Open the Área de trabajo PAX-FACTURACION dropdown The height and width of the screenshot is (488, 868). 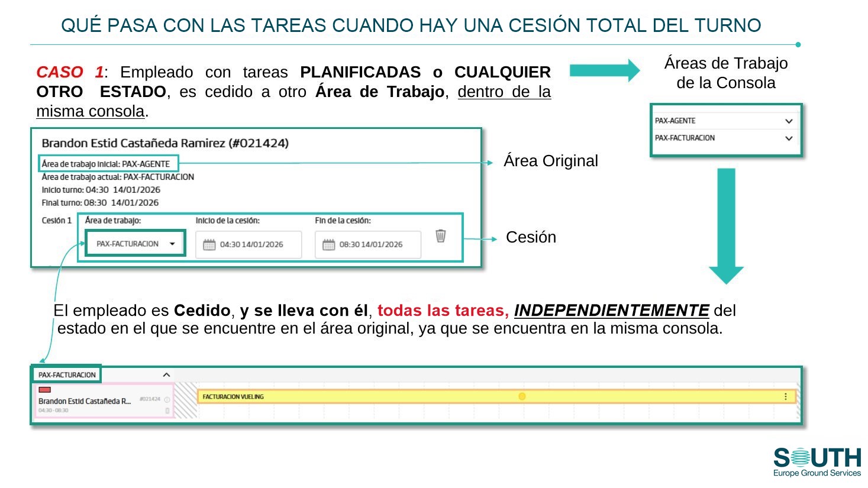point(135,244)
